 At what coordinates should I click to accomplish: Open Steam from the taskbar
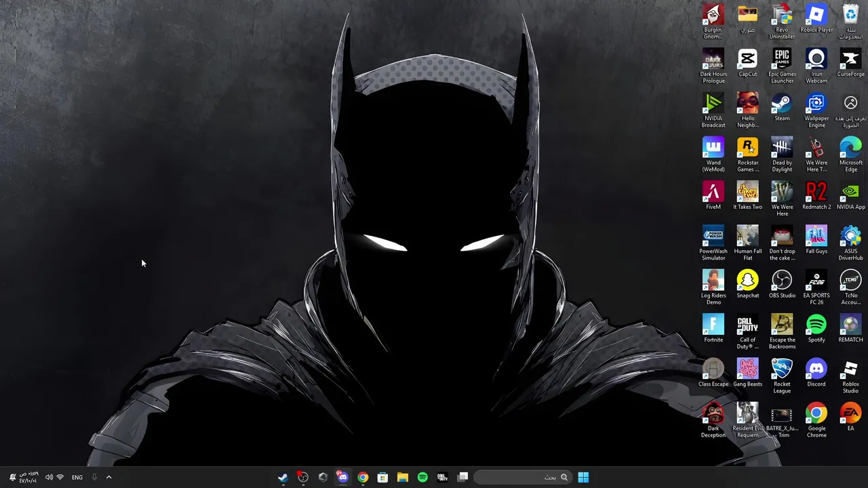tap(283, 477)
